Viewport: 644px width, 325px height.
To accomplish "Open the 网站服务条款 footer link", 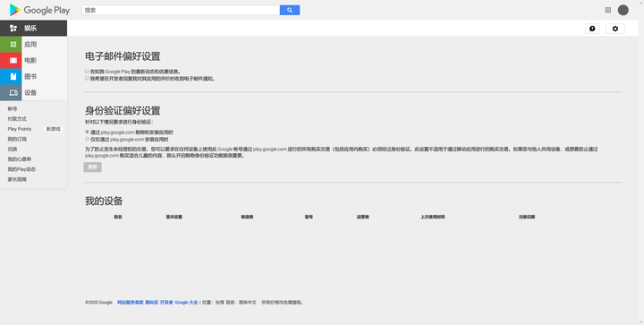I will click(131, 303).
